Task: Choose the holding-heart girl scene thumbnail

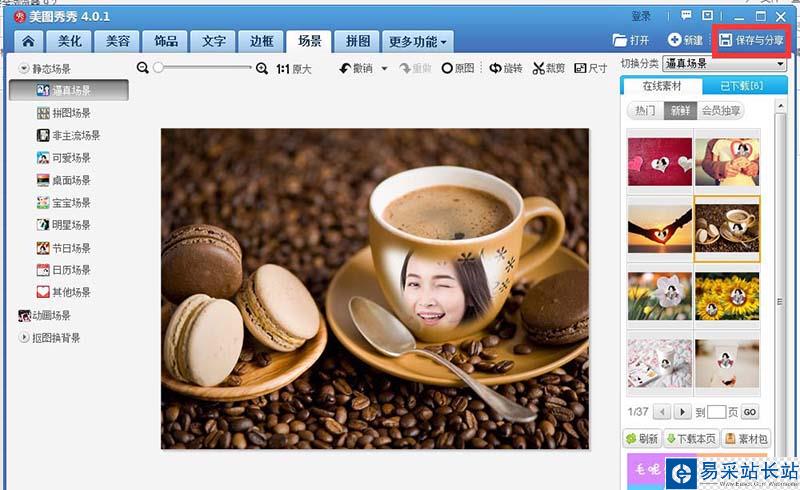Action: [x=727, y=161]
